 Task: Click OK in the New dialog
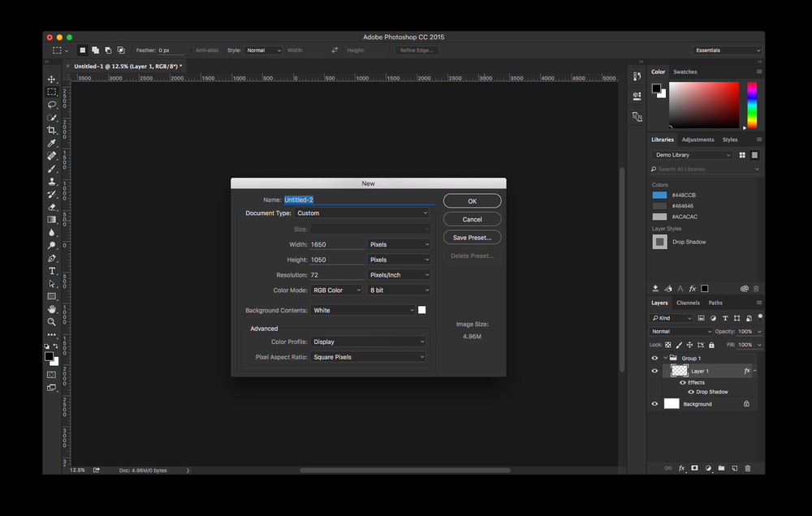click(x=472, y=201)
